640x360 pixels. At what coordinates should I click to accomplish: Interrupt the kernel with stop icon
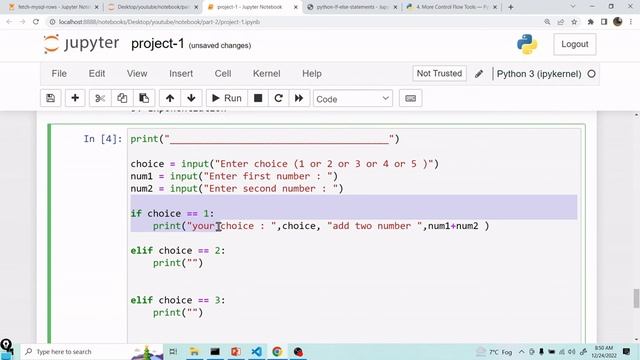(x=258, y=98)
